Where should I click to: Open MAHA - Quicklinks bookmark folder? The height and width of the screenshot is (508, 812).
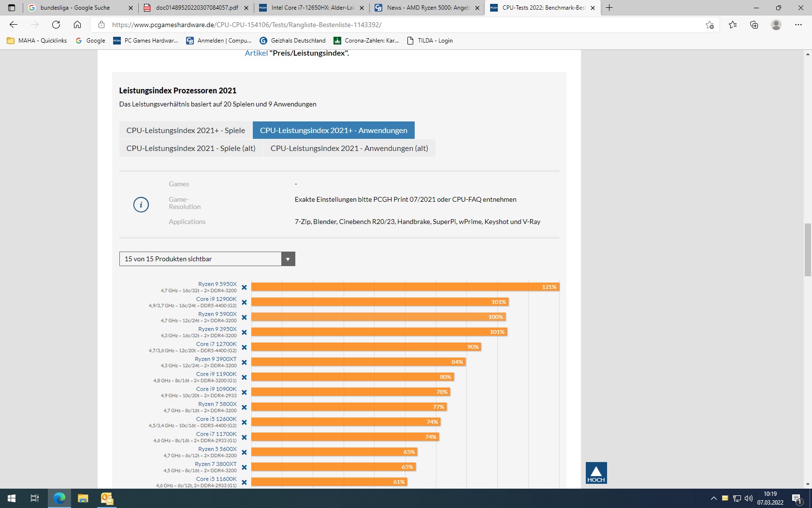pyautogui.click(x=37, y=41)
